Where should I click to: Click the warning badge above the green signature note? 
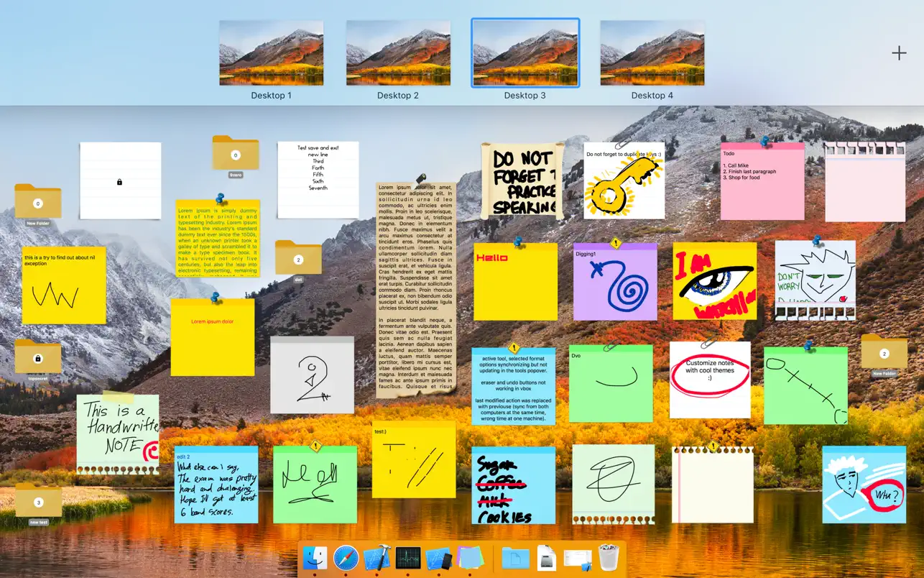[x=316, y=446]
